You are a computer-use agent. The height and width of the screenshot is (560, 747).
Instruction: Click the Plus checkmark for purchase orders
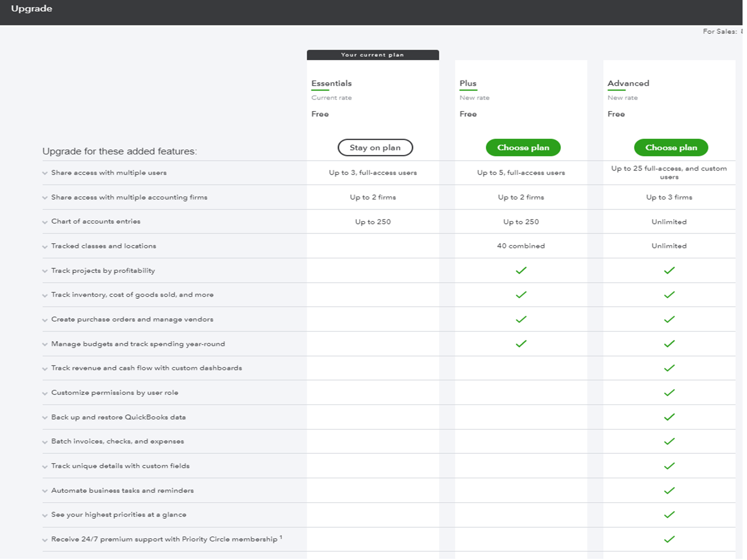click(x=521, y=319)
